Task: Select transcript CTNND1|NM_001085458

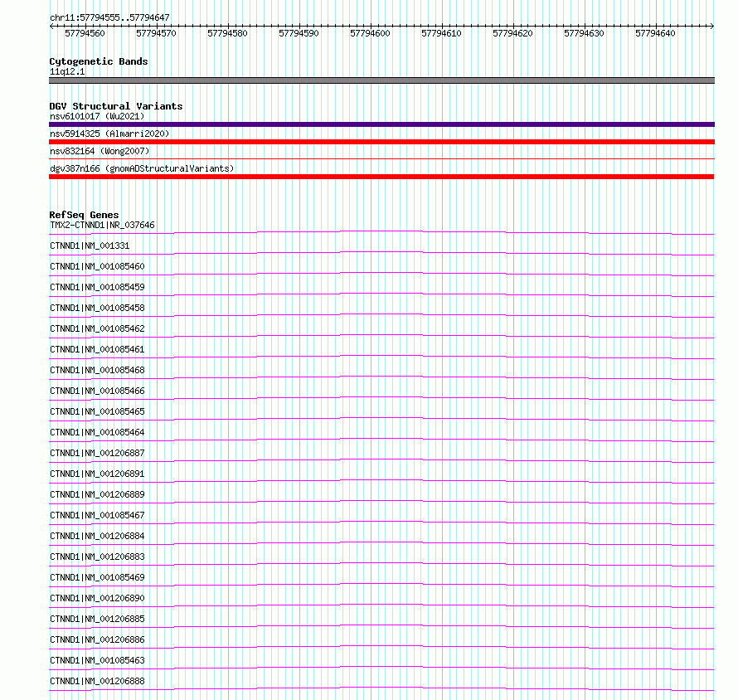Action: 97,308
